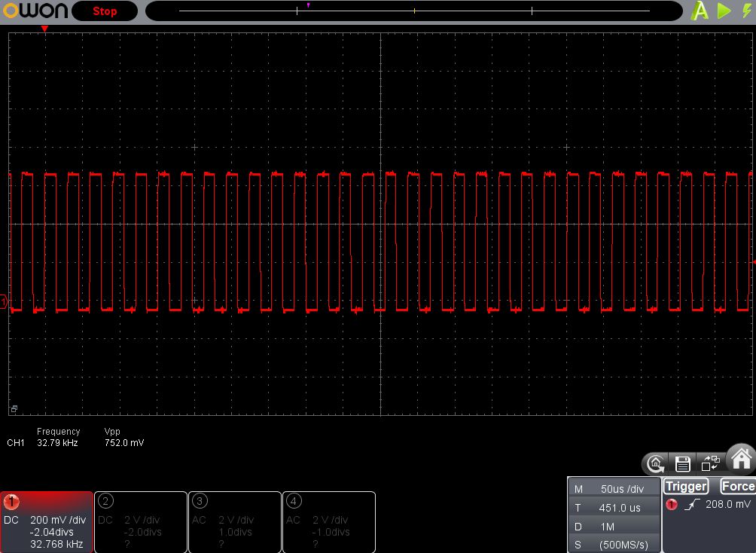This screenshot has width=756, height=553.
Task: Toggle the channel 1 red number button
Action: coord(11,502)
